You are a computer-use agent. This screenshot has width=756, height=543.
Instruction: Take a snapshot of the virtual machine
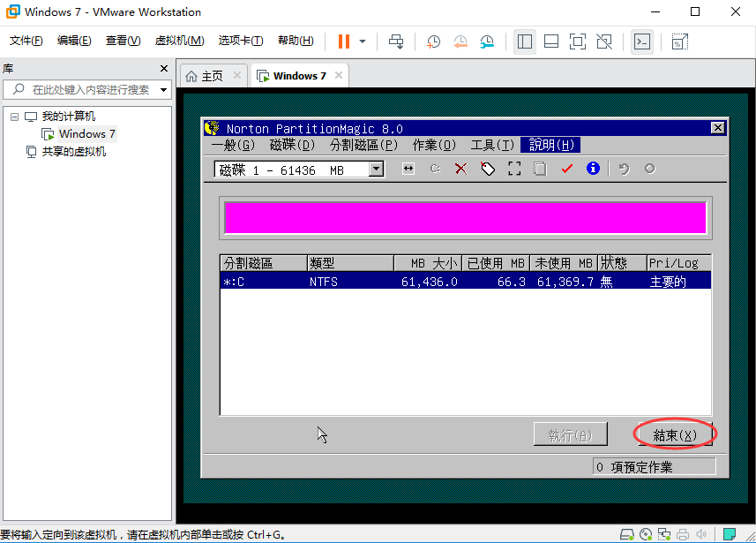click(x=433, y=41)
